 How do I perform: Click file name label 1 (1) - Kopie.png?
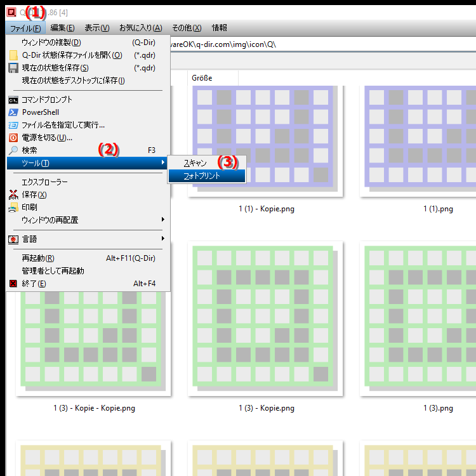267,209
